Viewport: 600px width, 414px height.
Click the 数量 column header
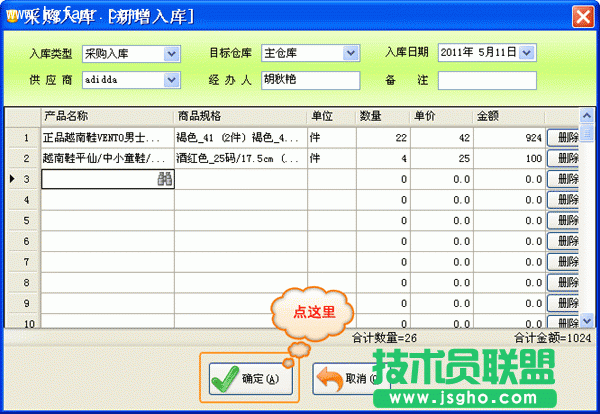(x=383, y=116)
